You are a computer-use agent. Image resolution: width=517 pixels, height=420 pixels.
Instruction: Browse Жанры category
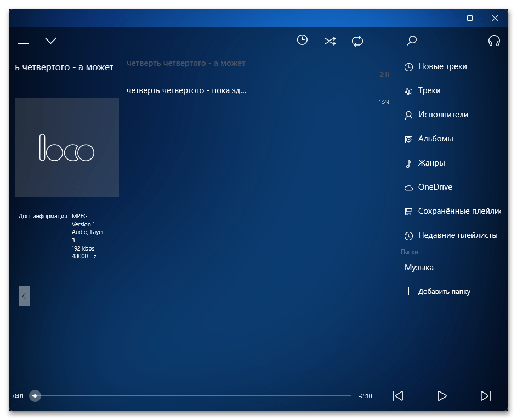click(431, 163)
